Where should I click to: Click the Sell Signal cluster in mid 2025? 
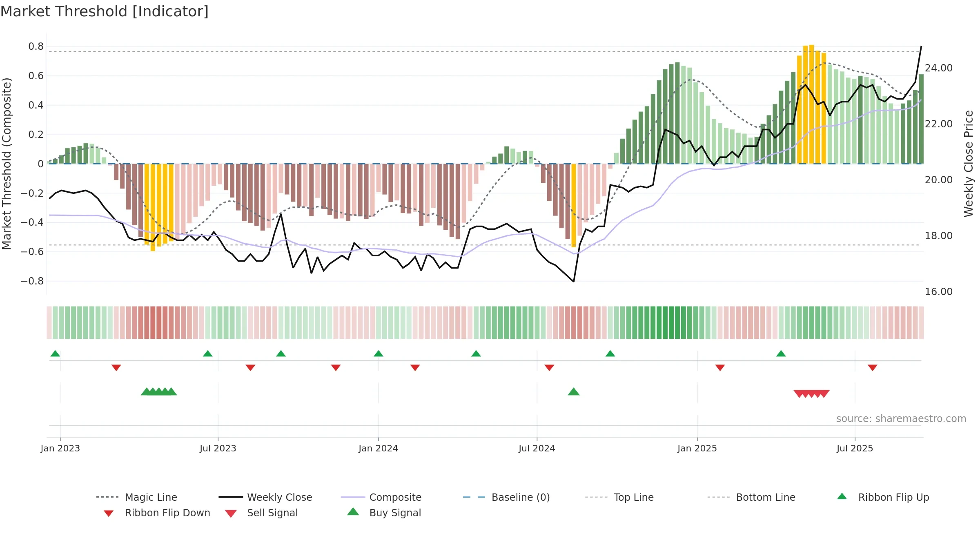point(811,394)
